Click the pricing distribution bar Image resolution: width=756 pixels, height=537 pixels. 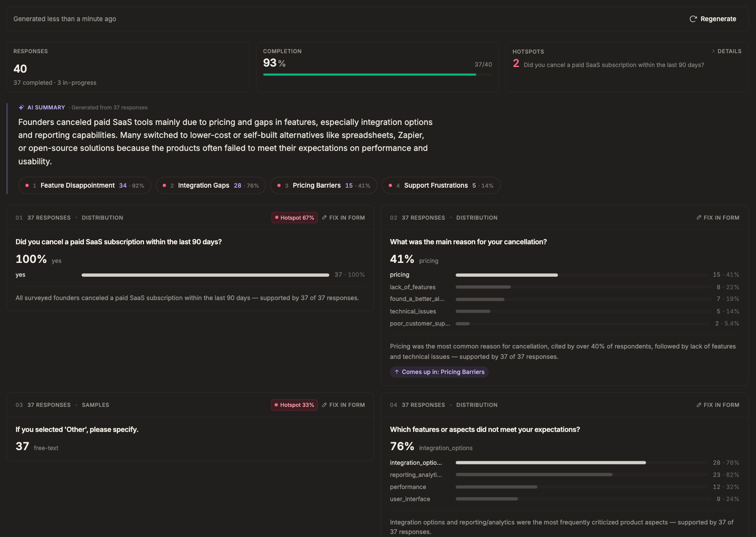coord(506,275)
